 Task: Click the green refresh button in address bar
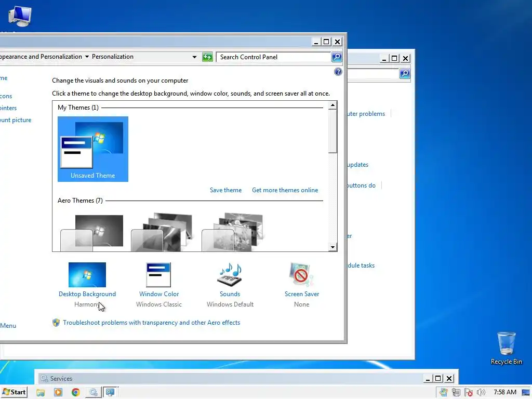207,57
